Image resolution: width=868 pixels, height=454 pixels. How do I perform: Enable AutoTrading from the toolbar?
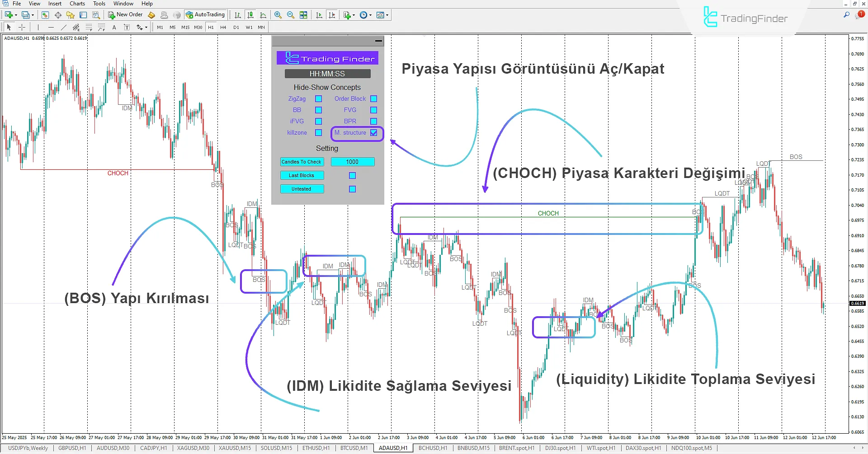206,14
